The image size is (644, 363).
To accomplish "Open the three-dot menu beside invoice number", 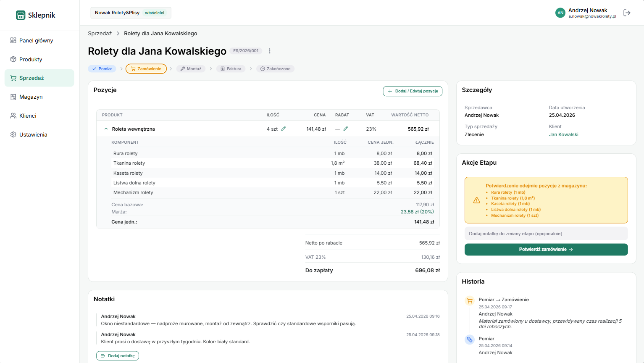I will point(270,51).
